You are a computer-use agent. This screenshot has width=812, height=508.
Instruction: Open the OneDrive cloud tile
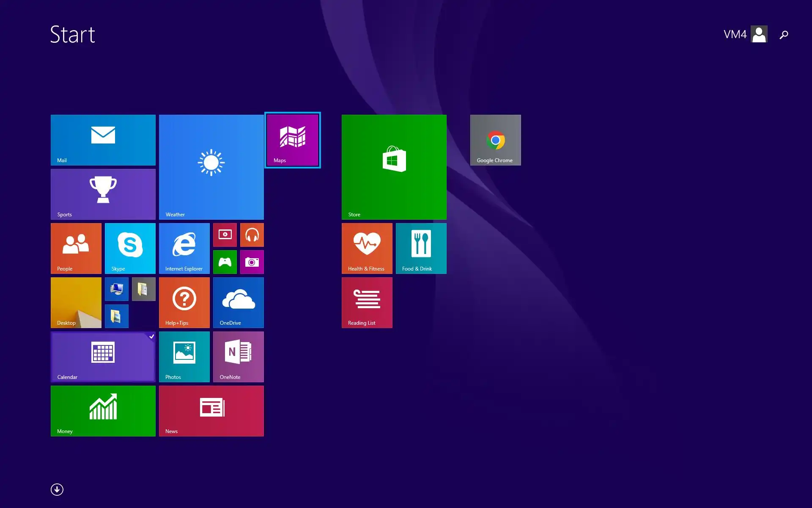tap(238, 302)
